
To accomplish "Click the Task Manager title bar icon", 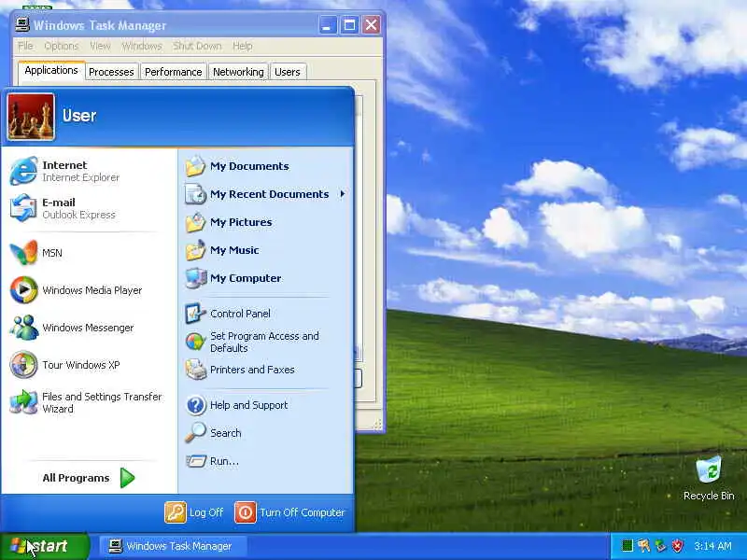I will [21, 25].
